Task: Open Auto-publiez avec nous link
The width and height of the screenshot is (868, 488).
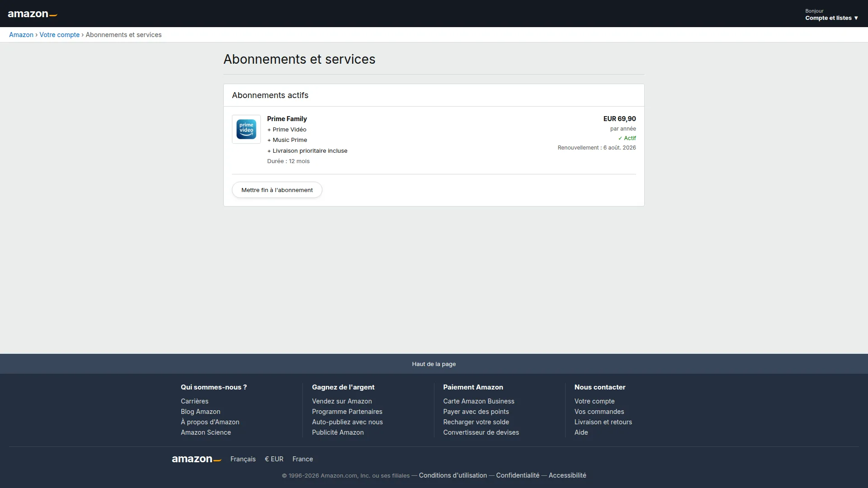Action: (347, 422)
